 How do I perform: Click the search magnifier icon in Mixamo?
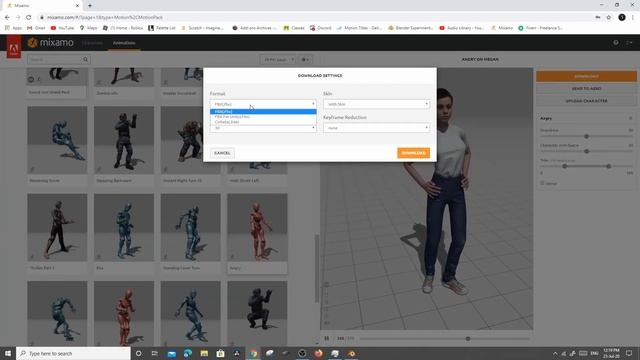click(85, 60)
